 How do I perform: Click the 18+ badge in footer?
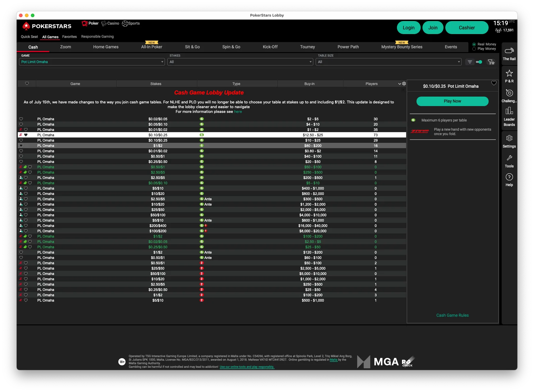[122, 362]
